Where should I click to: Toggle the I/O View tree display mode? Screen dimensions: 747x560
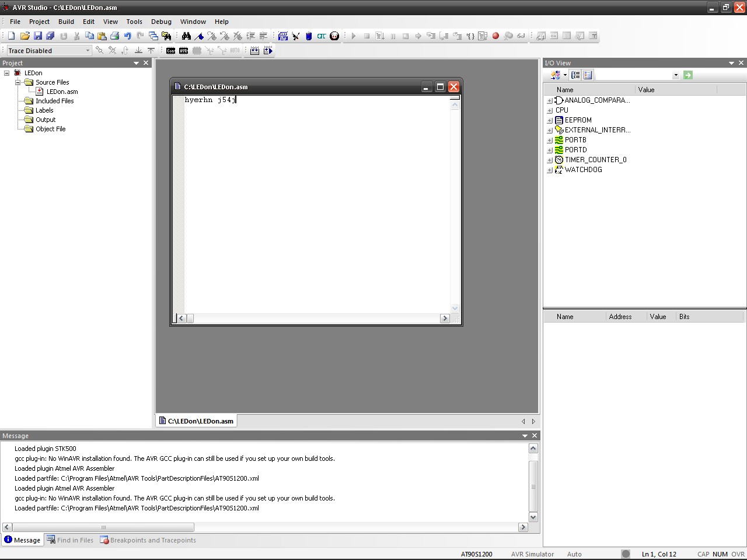575,75
